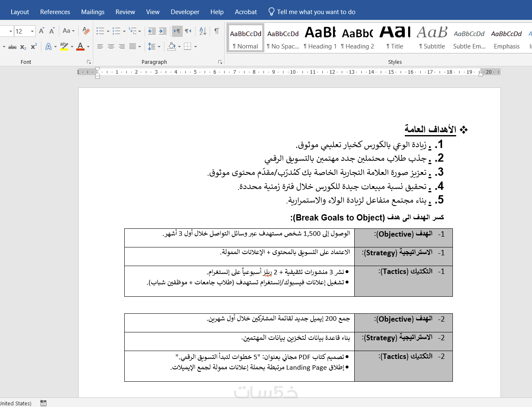Open the Mailings tab

click(x=93, y=12)
